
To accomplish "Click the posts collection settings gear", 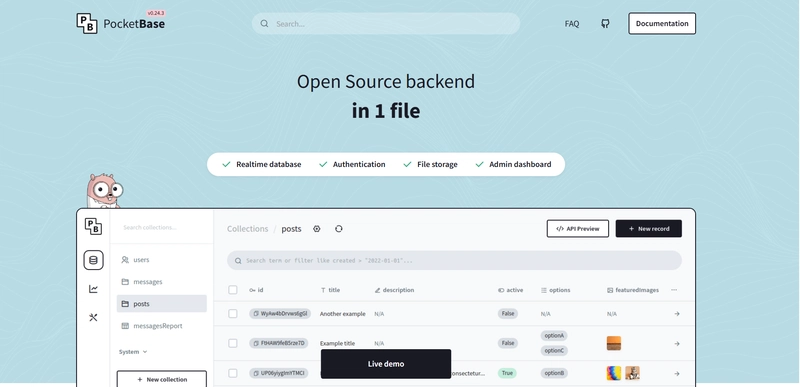I will [x=317, y=229].
